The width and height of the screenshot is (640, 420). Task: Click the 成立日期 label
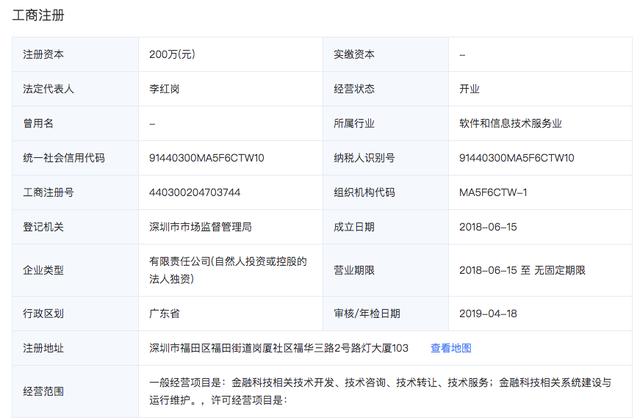click(x=354, y=227)
